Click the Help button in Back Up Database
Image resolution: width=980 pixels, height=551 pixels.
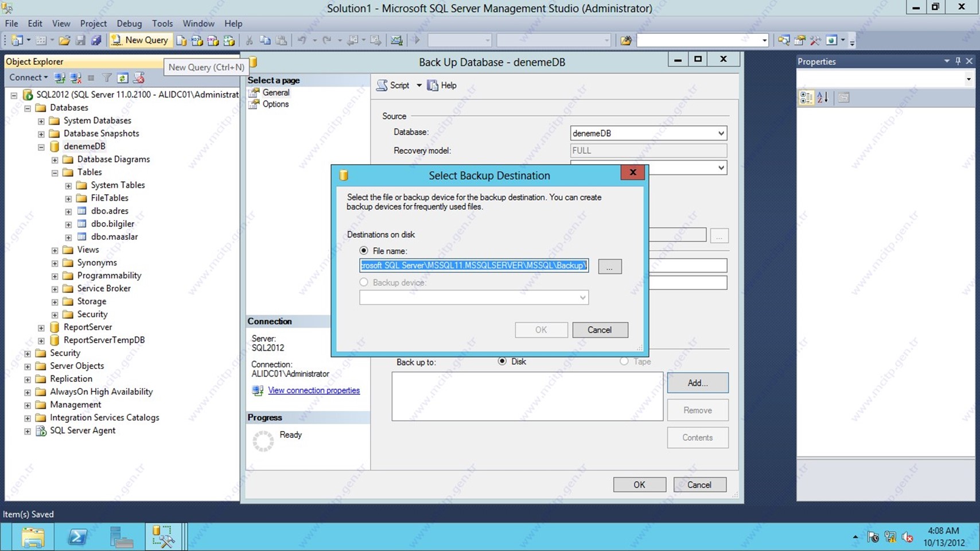[442, 86]
